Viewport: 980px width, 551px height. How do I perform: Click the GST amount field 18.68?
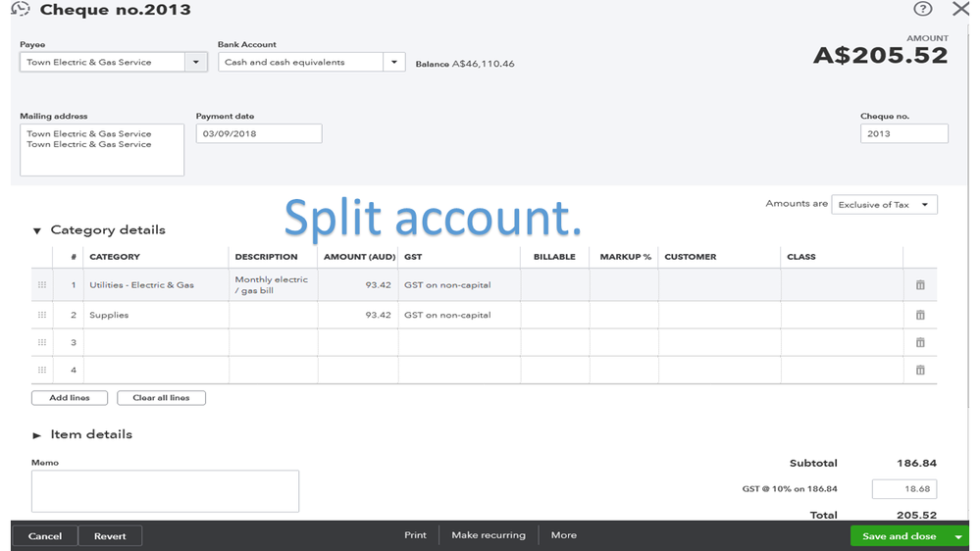(904, 489)
